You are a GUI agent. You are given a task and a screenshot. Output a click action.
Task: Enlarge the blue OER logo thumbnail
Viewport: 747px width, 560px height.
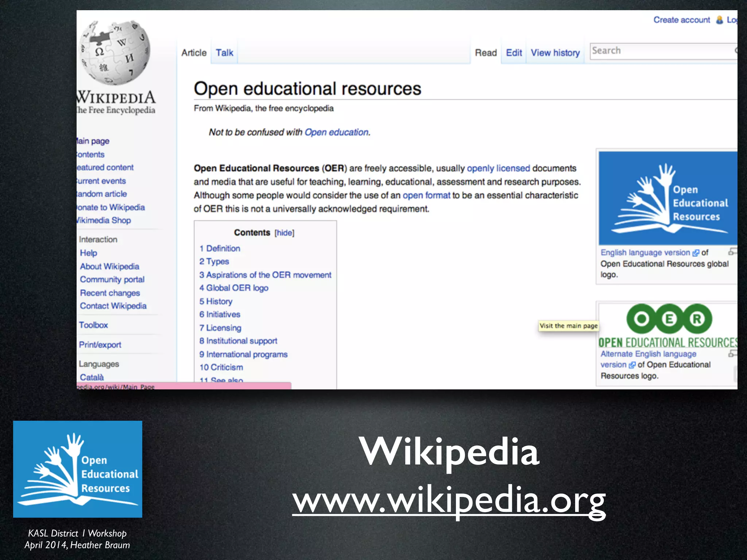(667, 198)
